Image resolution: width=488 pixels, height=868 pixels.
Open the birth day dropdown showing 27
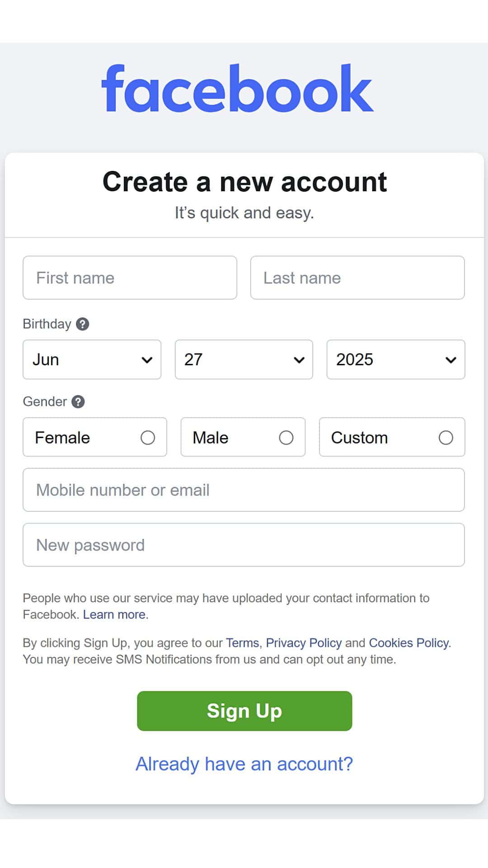pyautogui.click(x=243, y=359)
